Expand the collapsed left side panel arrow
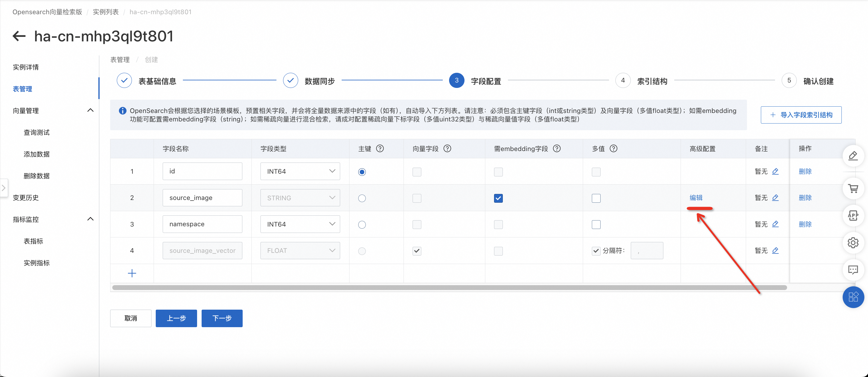 (x=4, y=188)
